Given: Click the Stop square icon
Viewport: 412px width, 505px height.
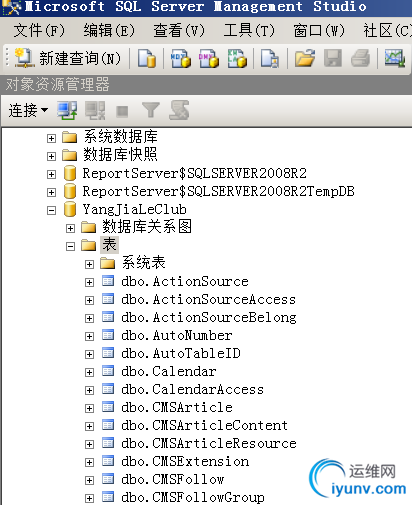Looking at the screenshot, I should [x=122, y=111].
